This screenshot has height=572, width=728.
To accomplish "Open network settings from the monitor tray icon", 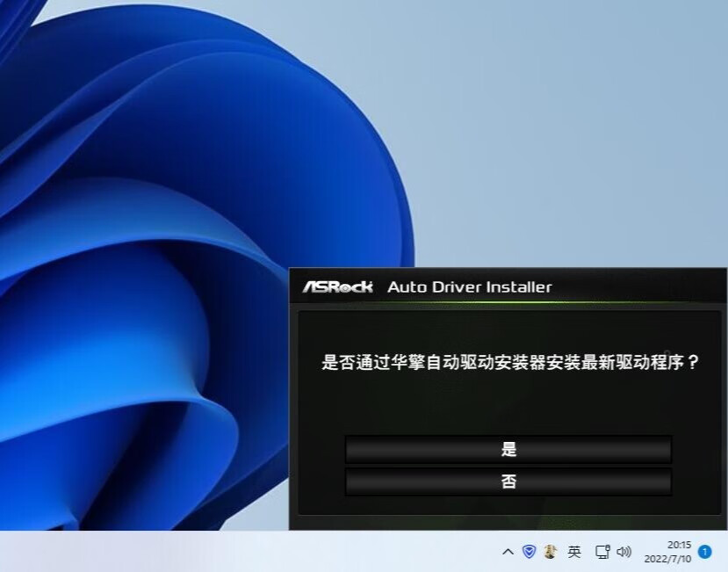I will tap(602, 552).
